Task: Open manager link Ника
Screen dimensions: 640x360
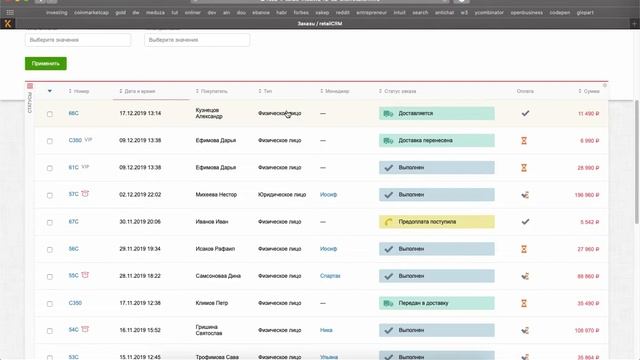Action: [326, 330]
